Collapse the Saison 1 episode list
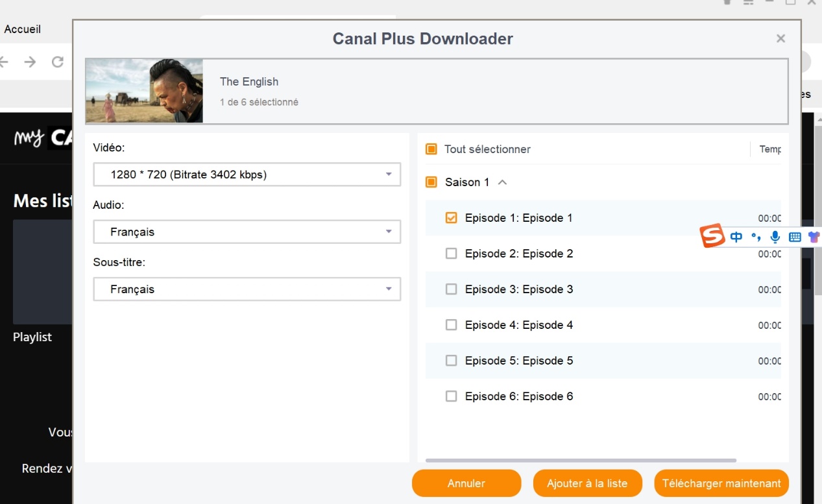The image size is (822, 504). point(502,182)
